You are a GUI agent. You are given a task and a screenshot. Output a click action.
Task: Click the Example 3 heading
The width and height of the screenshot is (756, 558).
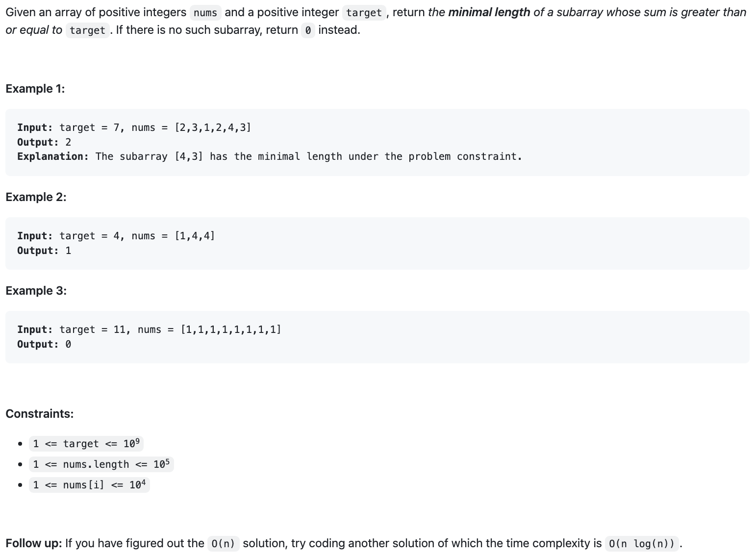[x=36, y=291]
